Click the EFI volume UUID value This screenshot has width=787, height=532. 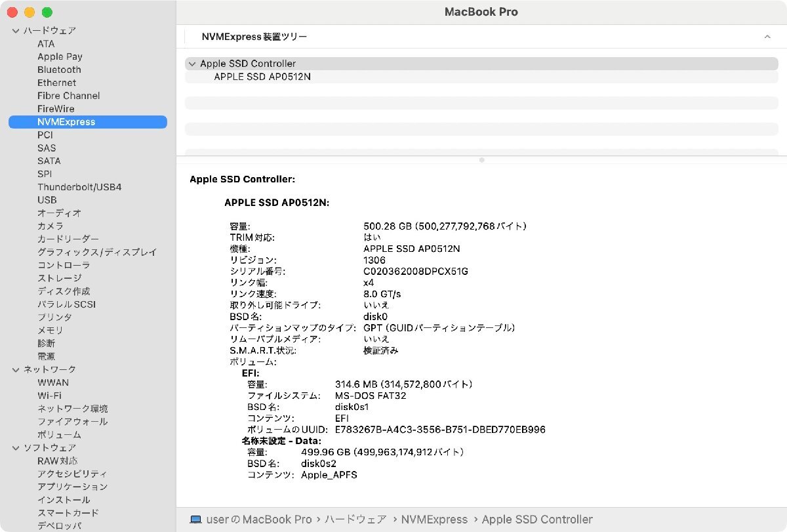(440, 430)
